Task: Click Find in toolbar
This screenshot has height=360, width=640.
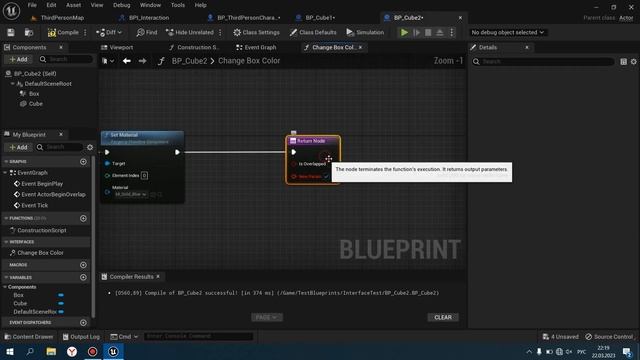Action: point(147,32)
